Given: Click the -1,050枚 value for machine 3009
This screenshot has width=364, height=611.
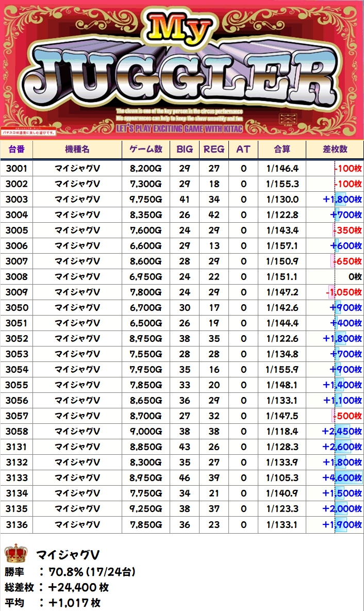Looking at the screenshot, I should (343, 292).
